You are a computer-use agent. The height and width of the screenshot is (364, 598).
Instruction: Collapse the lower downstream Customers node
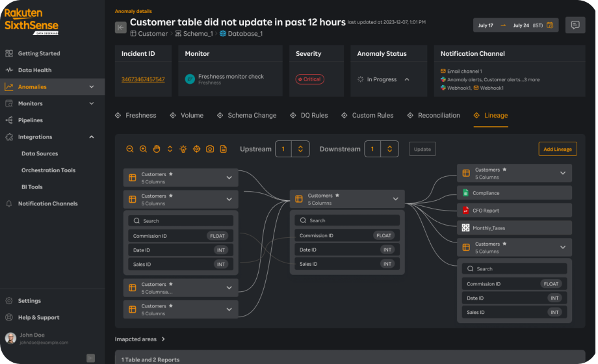pyautogui.click(x=563, y=248)
